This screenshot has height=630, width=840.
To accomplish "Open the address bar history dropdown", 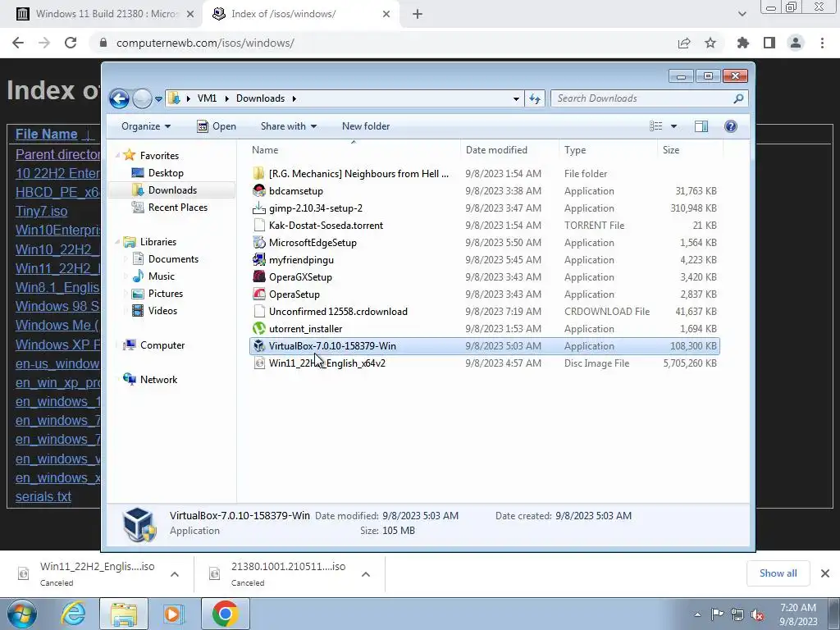I will click(x=516, y=98).
